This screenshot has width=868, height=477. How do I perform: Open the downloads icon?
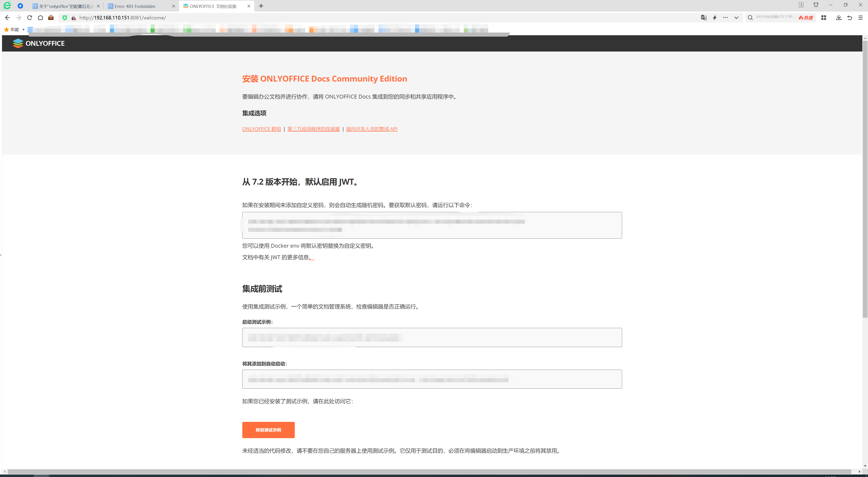pyautogui.click(x=839, y=18)
